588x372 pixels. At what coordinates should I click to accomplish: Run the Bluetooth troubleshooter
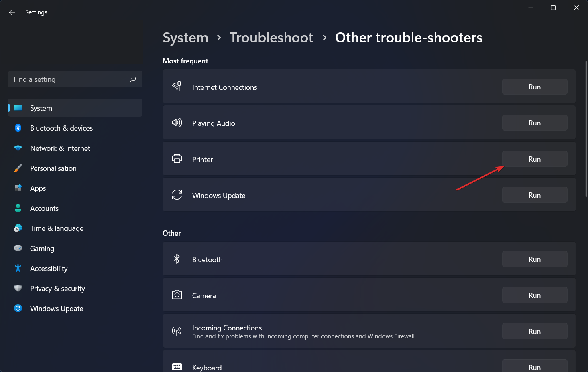(x=535, y=259)
